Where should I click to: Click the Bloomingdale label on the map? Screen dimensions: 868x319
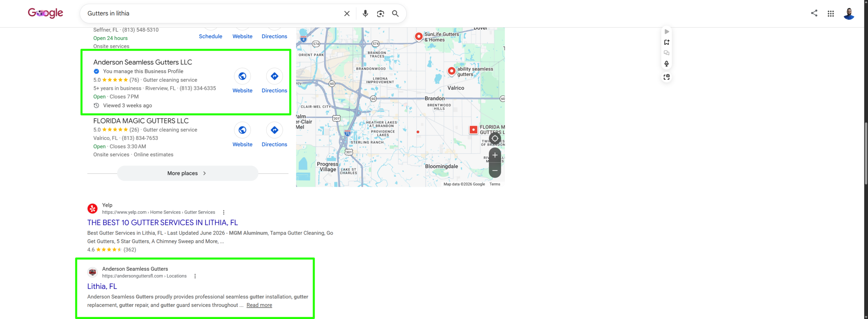(x=441, y=166)
